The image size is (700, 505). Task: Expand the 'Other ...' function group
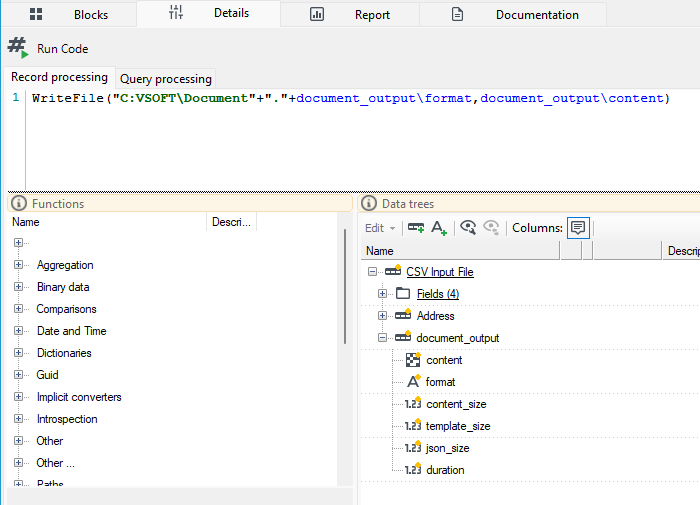coord(18,462)
